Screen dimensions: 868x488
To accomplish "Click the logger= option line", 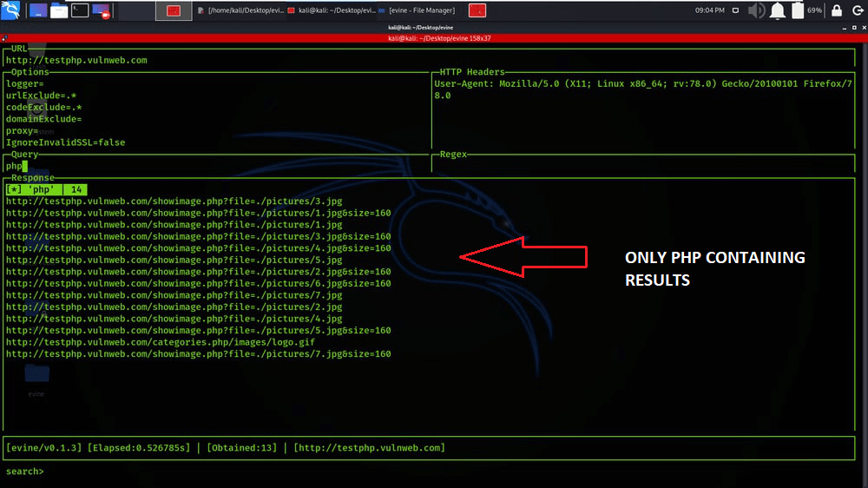I will [25, 84].
